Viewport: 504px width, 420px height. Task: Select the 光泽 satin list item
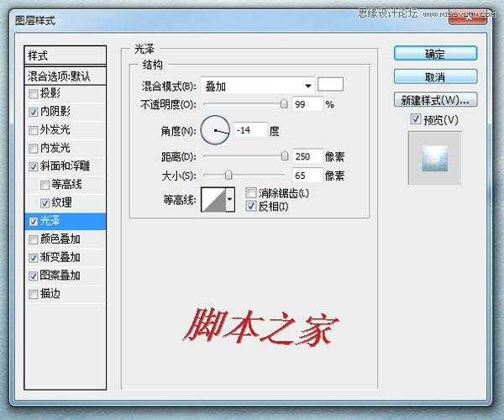[x=65, y=221]
